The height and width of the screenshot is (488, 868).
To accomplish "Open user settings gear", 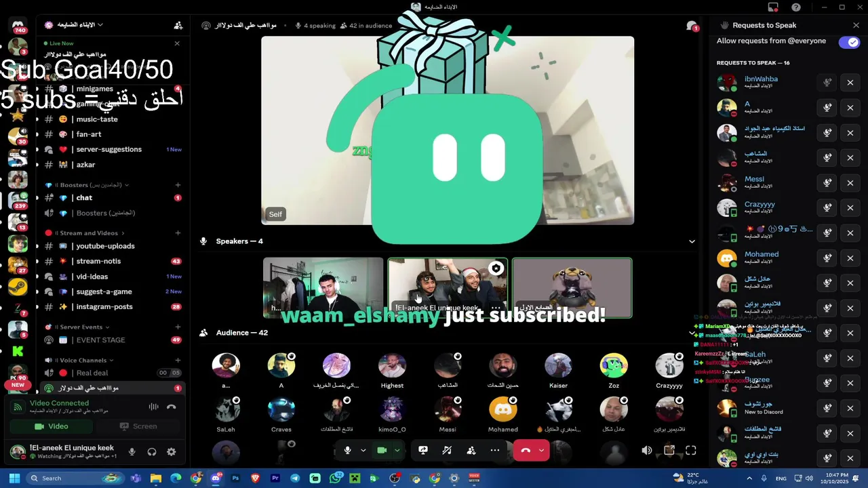I will pos(172,452).
